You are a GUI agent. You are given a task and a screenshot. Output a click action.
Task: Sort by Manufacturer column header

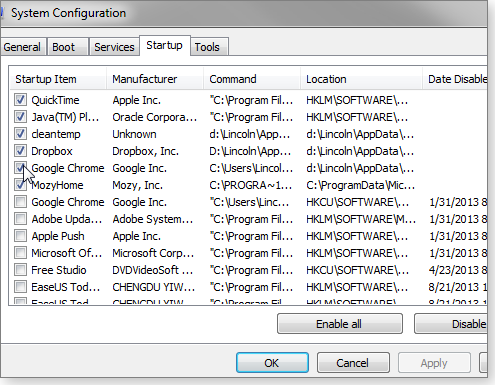point(155,79)
